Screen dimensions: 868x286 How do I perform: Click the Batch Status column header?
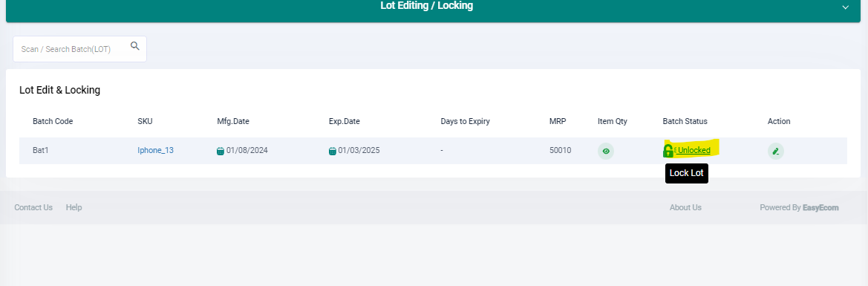(685, 121)
